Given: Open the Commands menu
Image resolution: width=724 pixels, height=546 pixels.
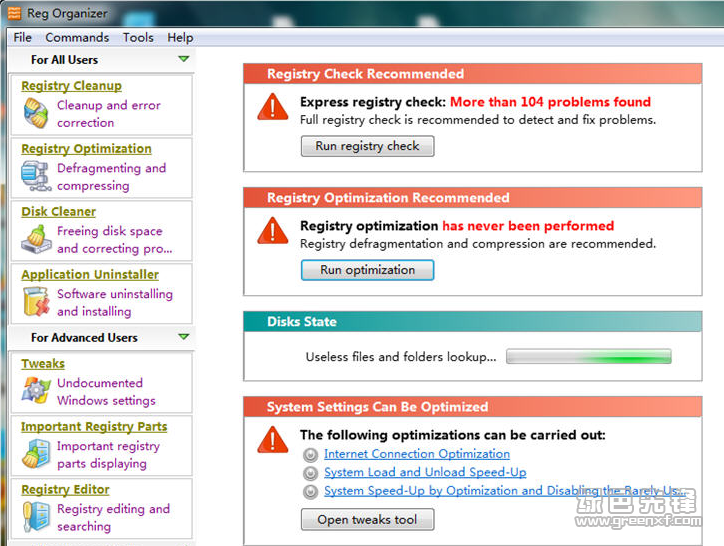Looking at the screenshot, I should (77, 37).
